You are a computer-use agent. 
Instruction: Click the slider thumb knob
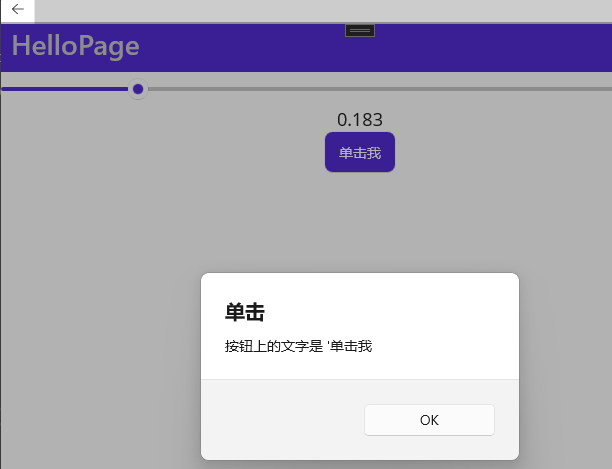[x=138, y=89]
